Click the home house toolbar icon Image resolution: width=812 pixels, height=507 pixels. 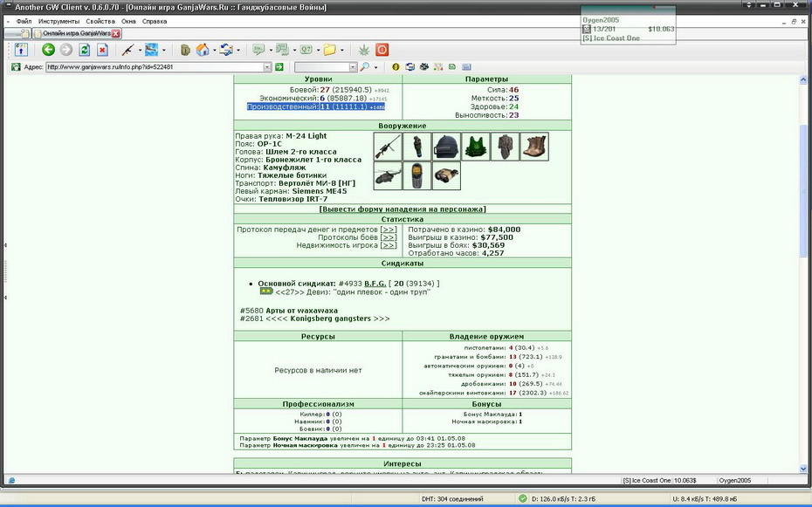203,50
